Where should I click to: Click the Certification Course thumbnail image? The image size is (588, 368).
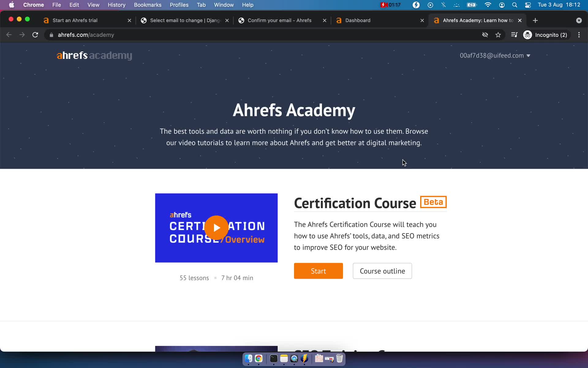coord(216,228)
